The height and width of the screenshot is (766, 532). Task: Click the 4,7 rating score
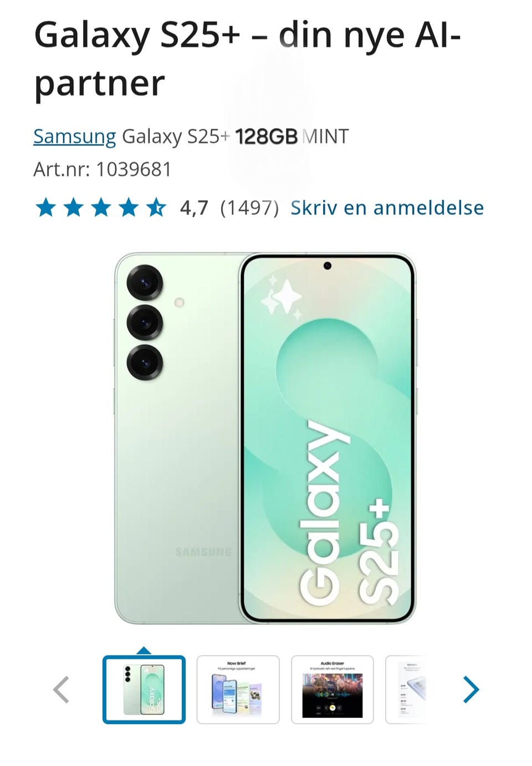point(194,208)
